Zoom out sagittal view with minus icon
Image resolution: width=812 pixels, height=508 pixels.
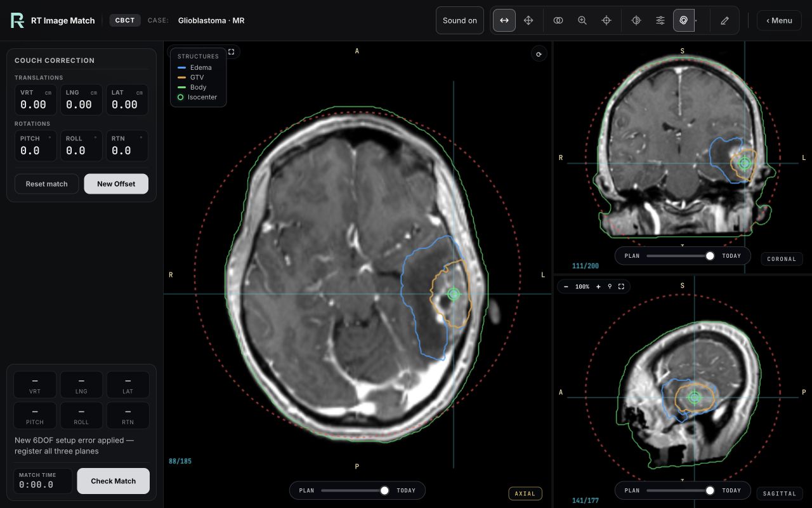(566, 286)
